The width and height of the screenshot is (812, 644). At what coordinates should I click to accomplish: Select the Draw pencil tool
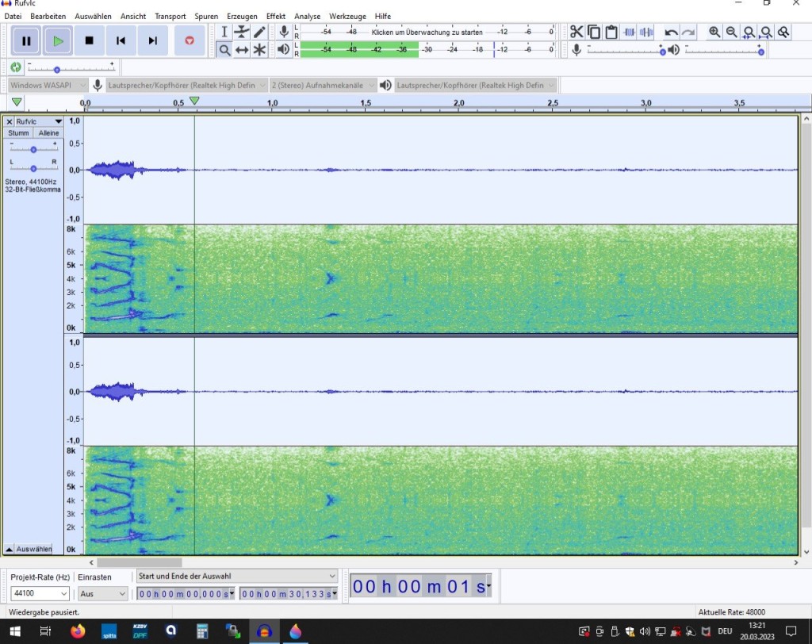coord(259,32)
